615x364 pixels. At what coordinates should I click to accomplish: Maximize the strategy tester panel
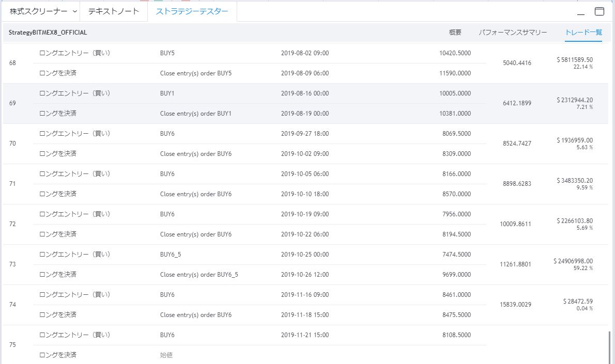pos(599,11)
